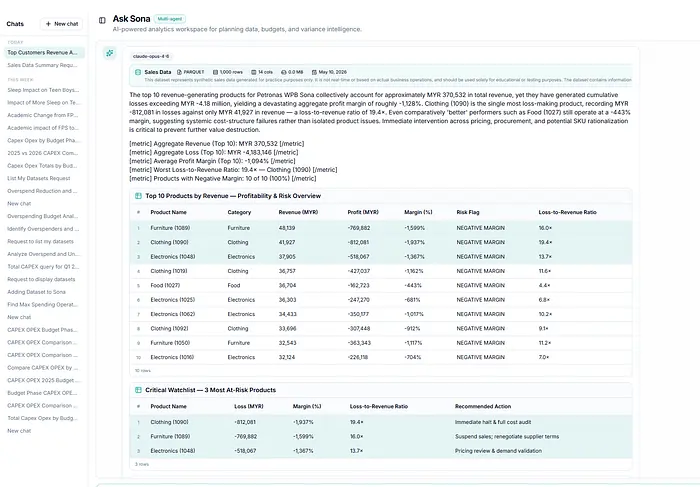700x487 pixels.
Task: Open Total CAPEX query for Q1 chat
Action: pos(44,267)
